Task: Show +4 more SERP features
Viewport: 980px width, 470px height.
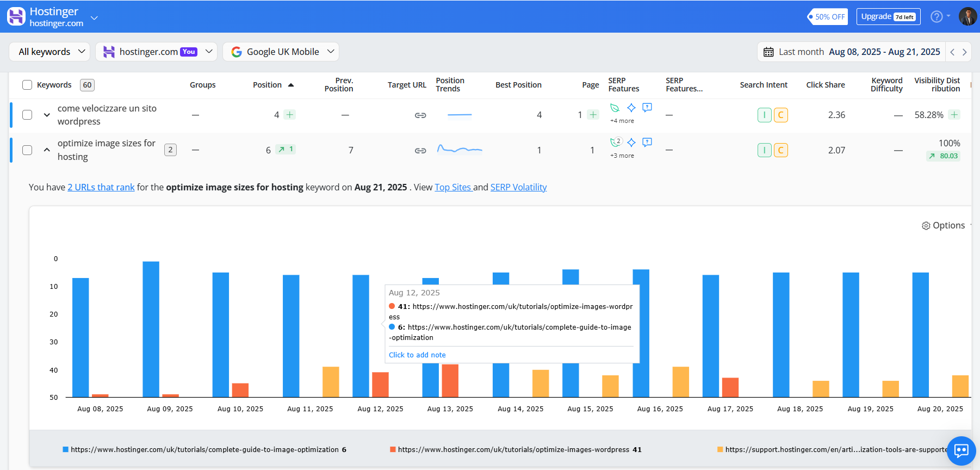Action: (622, 121)
